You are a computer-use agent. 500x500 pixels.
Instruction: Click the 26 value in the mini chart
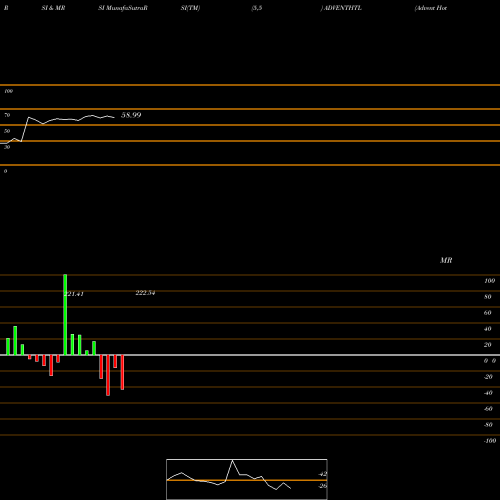[x=323, y=486]
